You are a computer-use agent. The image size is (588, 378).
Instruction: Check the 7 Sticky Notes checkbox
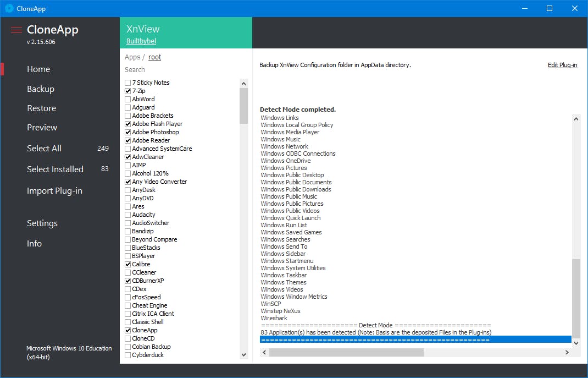click(x=128, y=83)
